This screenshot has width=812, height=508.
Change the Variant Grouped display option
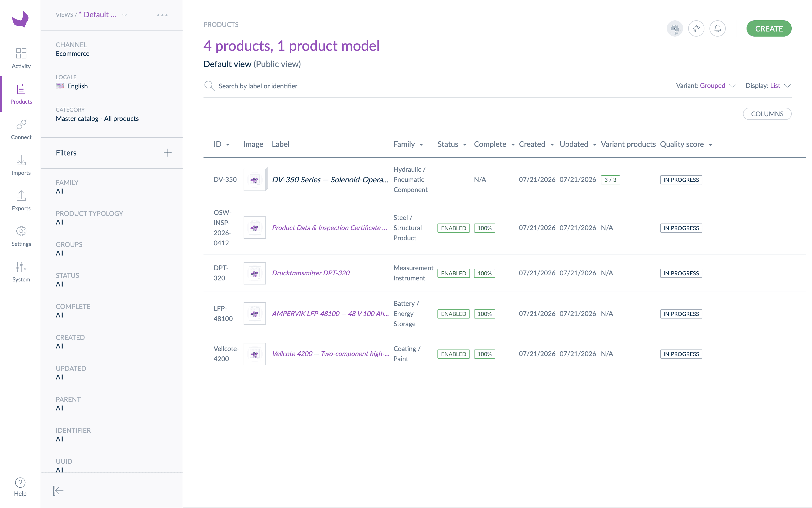(x=706, y=86)
